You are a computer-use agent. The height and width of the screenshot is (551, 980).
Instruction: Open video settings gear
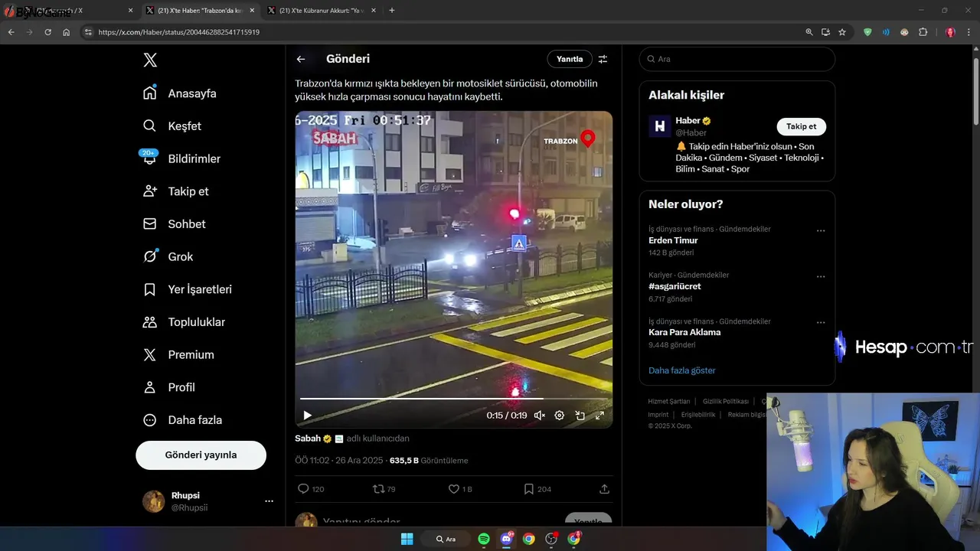pyautogui.click(x=560, y=416)
